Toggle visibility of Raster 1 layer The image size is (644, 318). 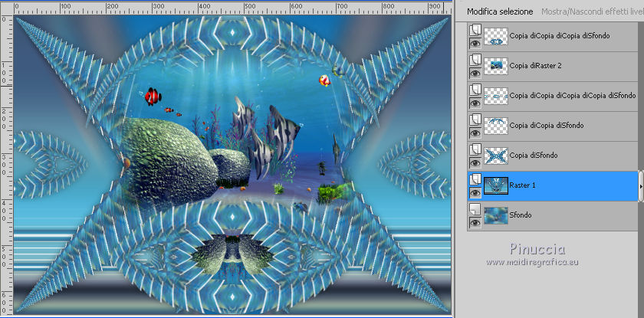tap(475, 192)
